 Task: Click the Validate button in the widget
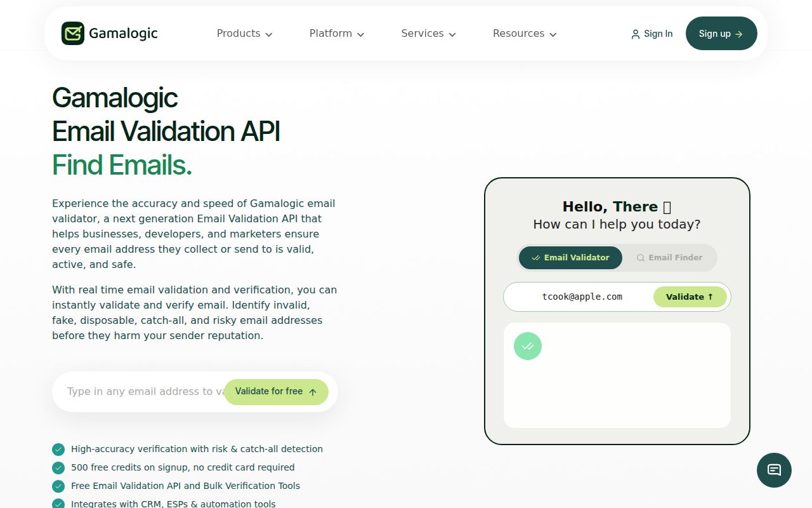tap(690, 297)
